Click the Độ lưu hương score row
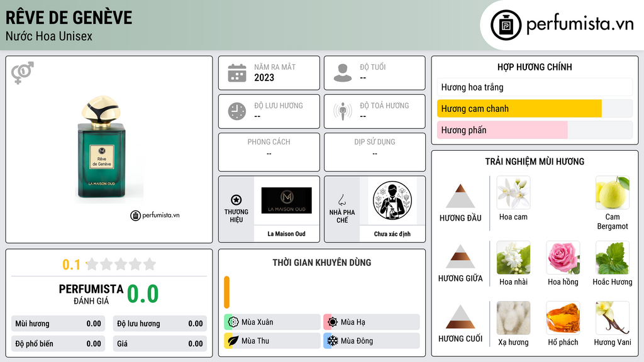 click(x=160, y=324)
